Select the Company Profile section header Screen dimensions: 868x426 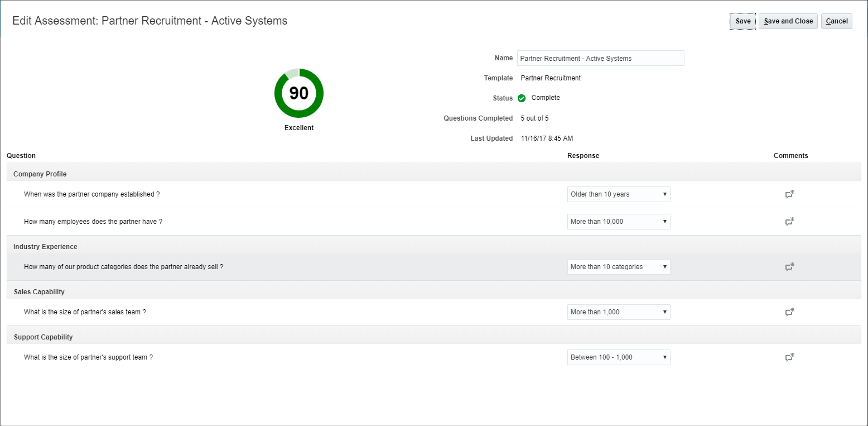[x=40, y=174]
